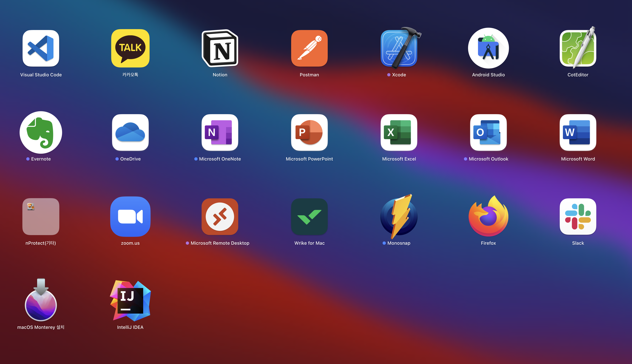Open OneDrive cloud icon

(x=130, y=132)
